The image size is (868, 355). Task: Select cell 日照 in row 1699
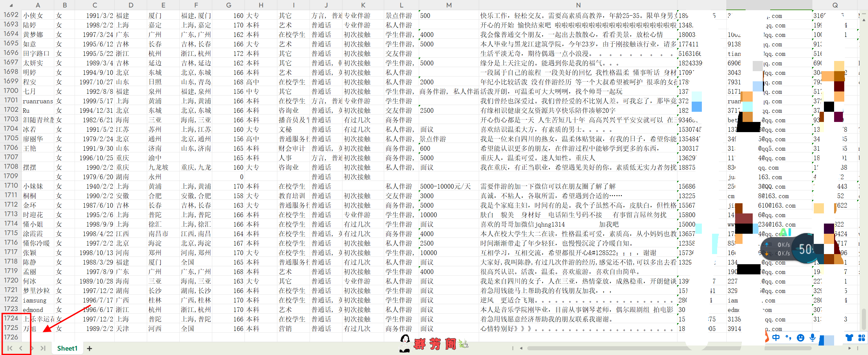pyautogui.click(x=163, y=82)
